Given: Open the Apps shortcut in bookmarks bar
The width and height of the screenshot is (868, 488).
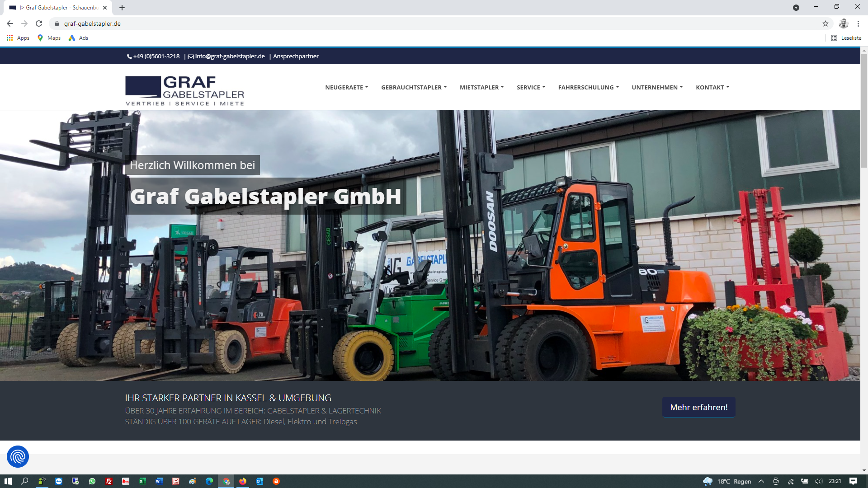Looking at the screenshot, I should pos(18,38).
